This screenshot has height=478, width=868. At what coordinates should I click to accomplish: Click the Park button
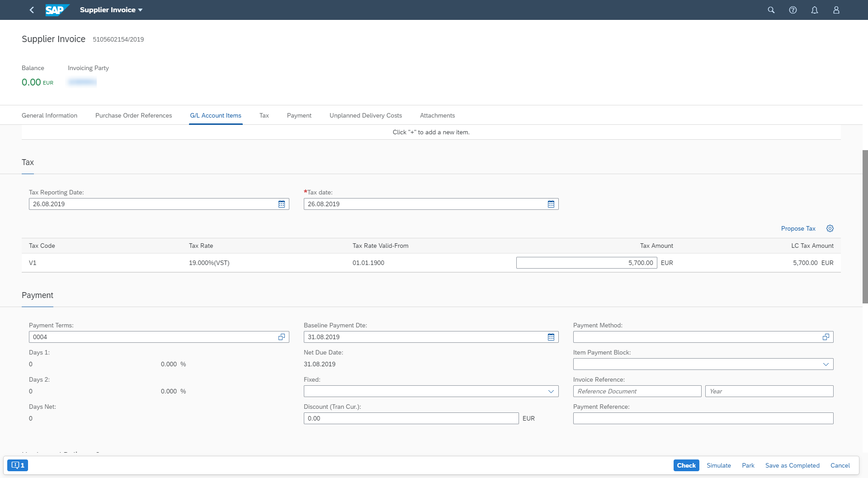[748, 465]
